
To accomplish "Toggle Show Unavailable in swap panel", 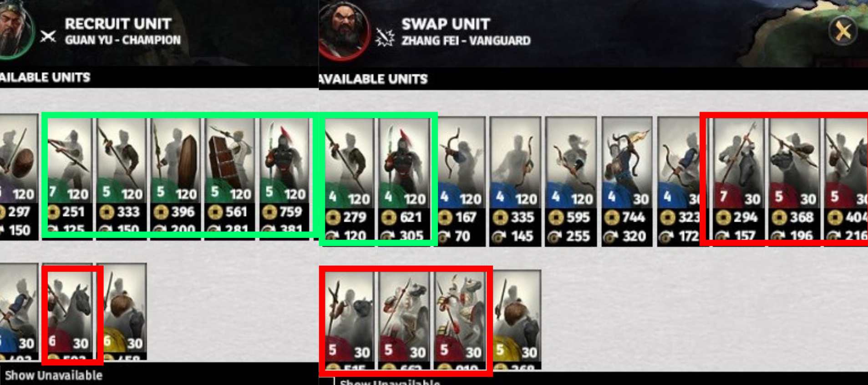I will (390, 382).
